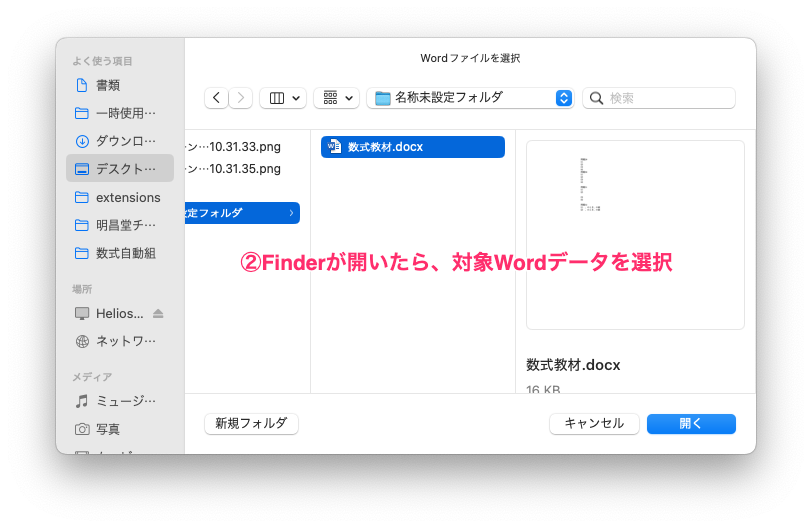This screenshot has height=528, width=812.
Task: Select the 数式教材.docx file
Action: (x=412, y=147)
